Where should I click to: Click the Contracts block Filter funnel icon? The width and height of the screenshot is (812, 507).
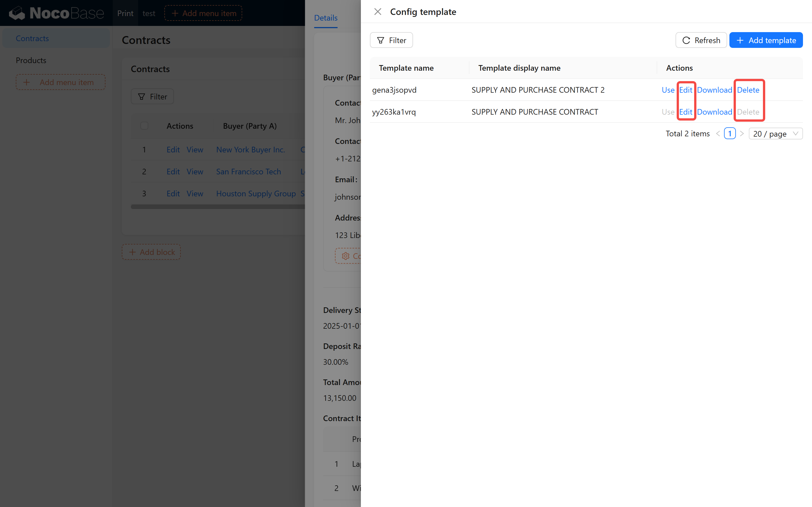tap(142, 97)
